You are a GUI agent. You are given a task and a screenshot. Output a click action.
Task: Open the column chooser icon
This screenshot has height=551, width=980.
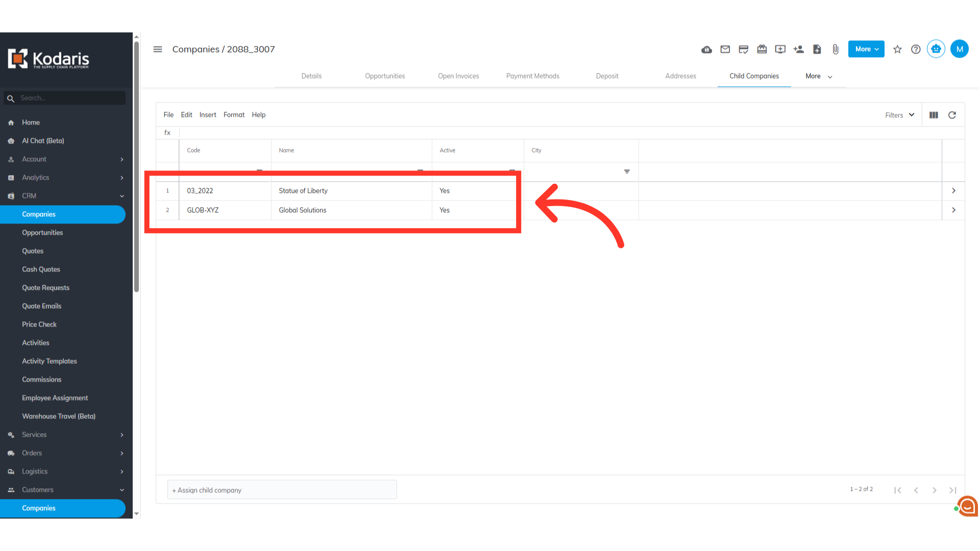pos(934,115)
